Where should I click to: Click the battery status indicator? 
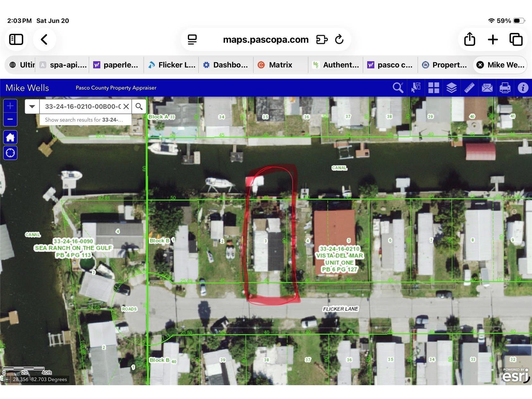click(519, 21)
